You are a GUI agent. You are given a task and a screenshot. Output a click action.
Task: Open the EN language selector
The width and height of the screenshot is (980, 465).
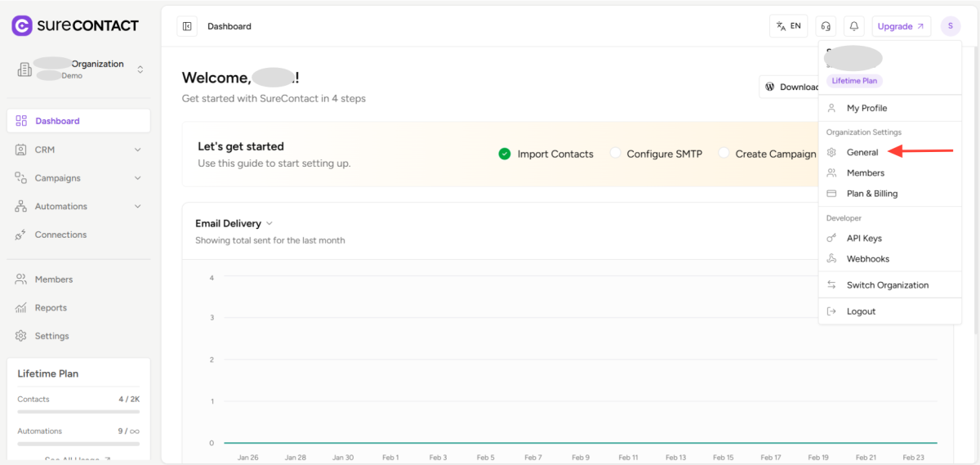(x=788, y=26)
